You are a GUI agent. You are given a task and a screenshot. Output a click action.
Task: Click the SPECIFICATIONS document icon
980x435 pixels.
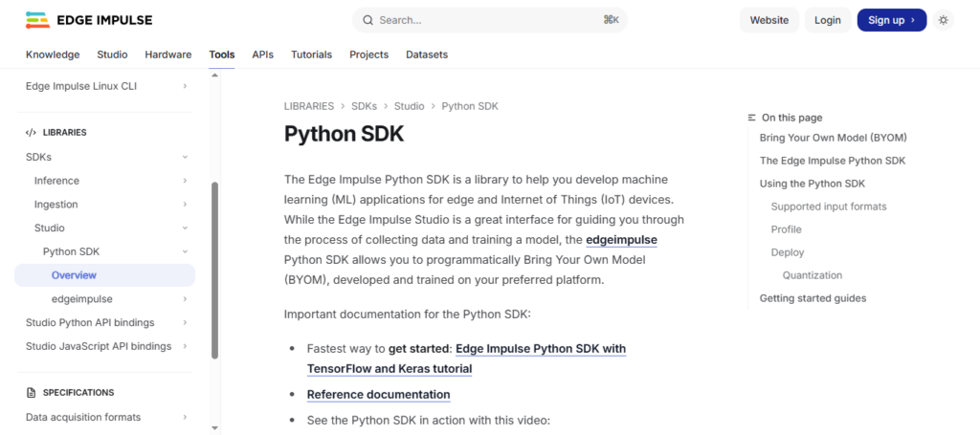tap(31, 393)
